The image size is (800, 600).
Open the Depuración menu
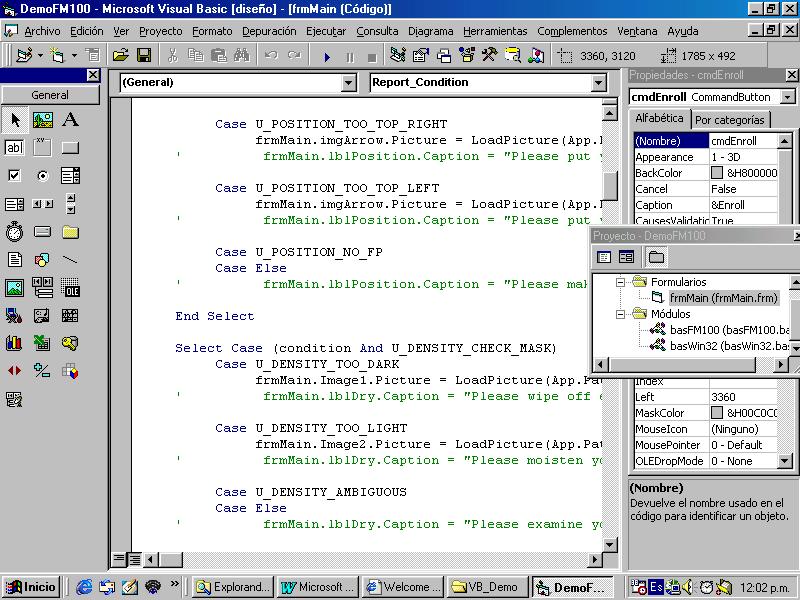tap(269, 31)
